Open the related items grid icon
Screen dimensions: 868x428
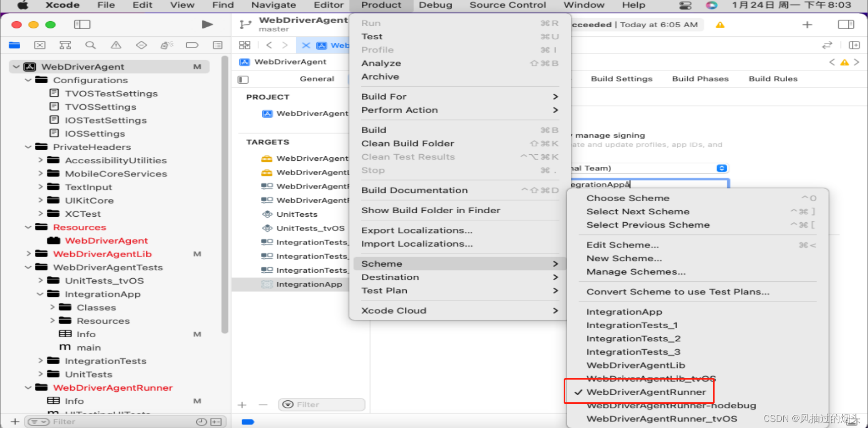click(x=245, y=45)
